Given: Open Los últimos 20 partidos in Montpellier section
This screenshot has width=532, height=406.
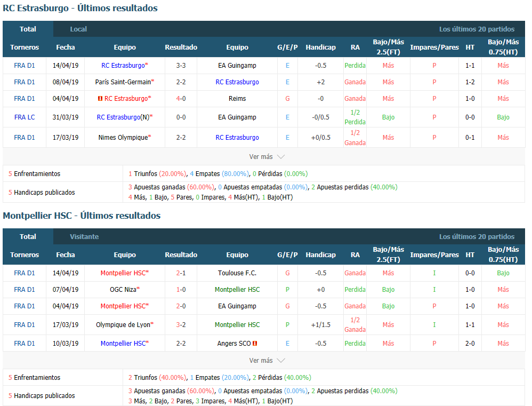Looking at the screenshot, I should pyautogui.click(x=477, y=236).
